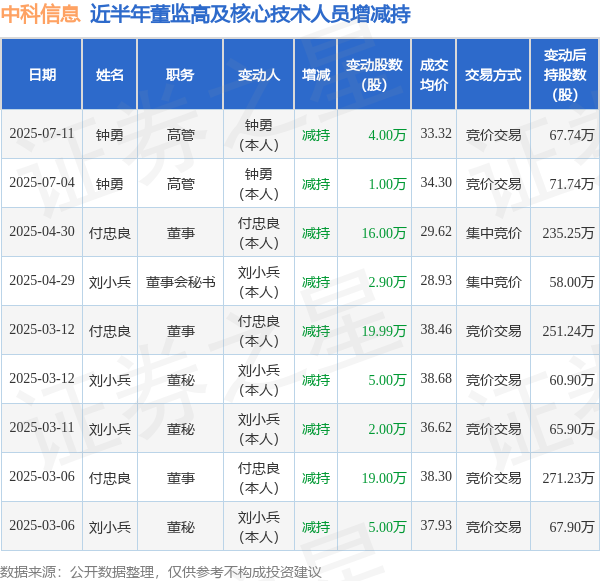Select the 日期 column header
The height and width of the screenshot is (581, 600).
[x=42, y=75]
